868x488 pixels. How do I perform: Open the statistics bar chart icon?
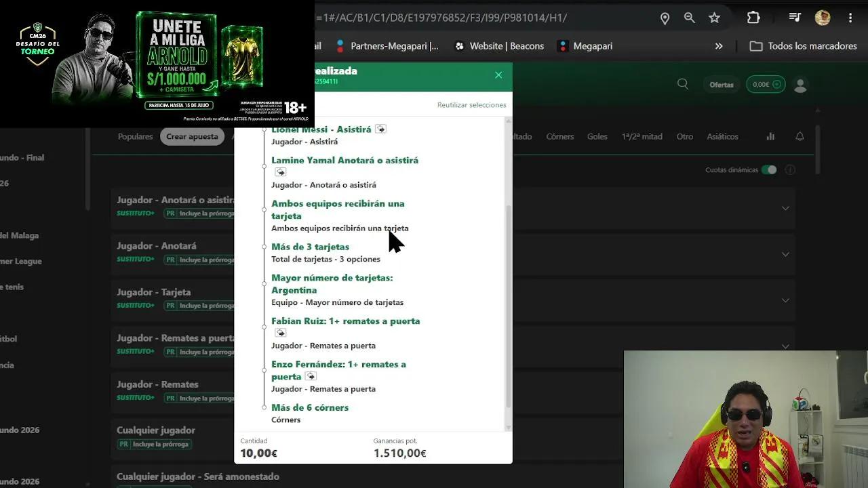(770, 136)
